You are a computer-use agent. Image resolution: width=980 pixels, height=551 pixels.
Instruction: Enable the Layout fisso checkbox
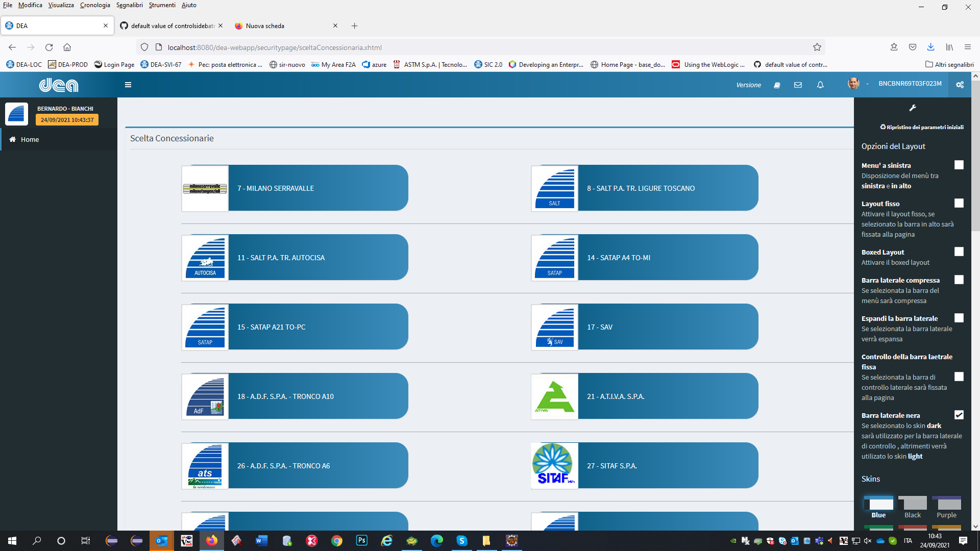point(959,203)
